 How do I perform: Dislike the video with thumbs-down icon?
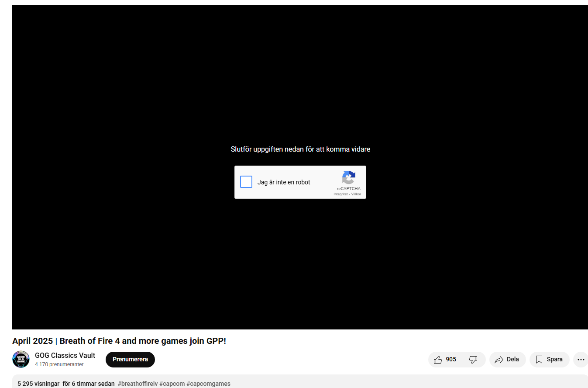point(474,360)
